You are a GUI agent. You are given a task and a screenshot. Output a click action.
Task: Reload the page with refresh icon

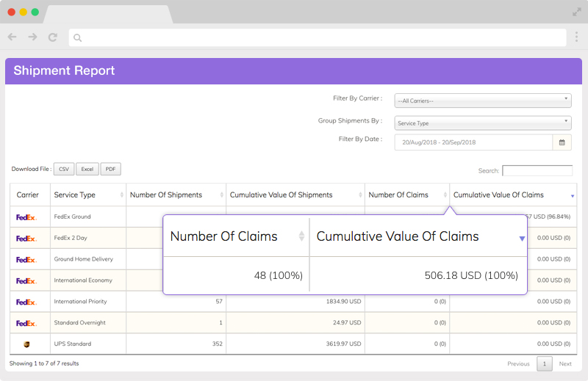(x=53, y=37)
